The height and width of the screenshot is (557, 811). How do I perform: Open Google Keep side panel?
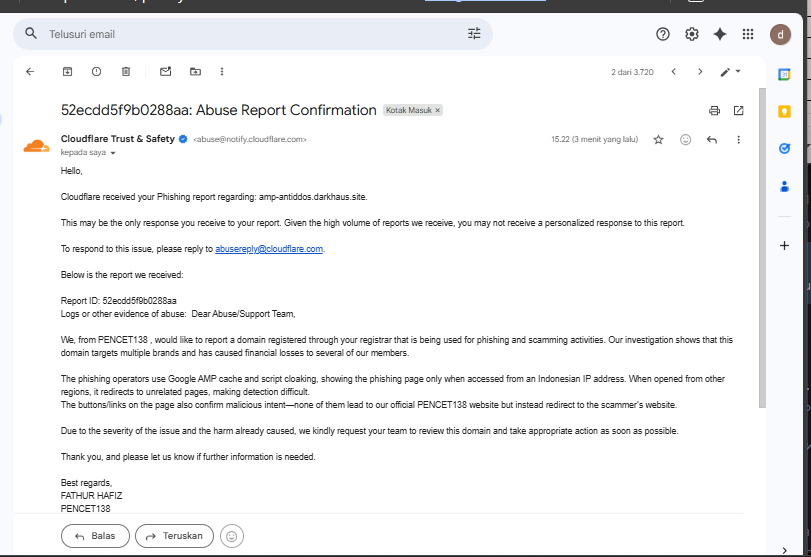pyautogui.click(x=784, y=111)
